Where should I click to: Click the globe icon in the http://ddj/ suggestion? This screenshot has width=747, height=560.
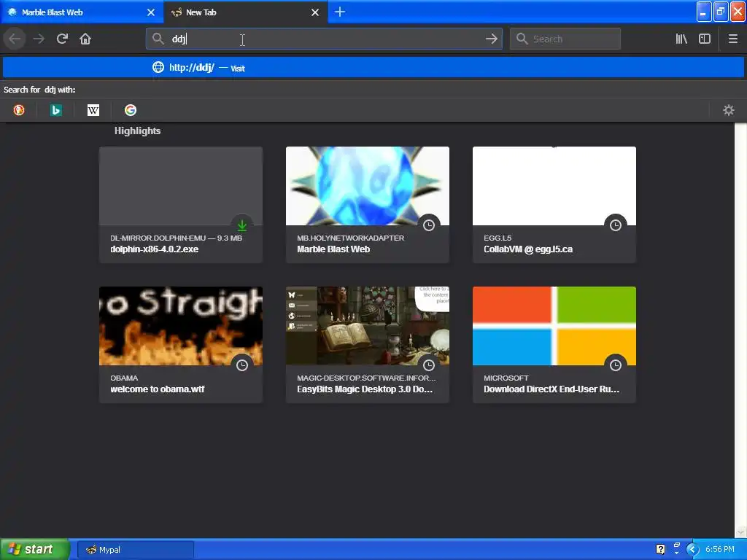point(158,67)
